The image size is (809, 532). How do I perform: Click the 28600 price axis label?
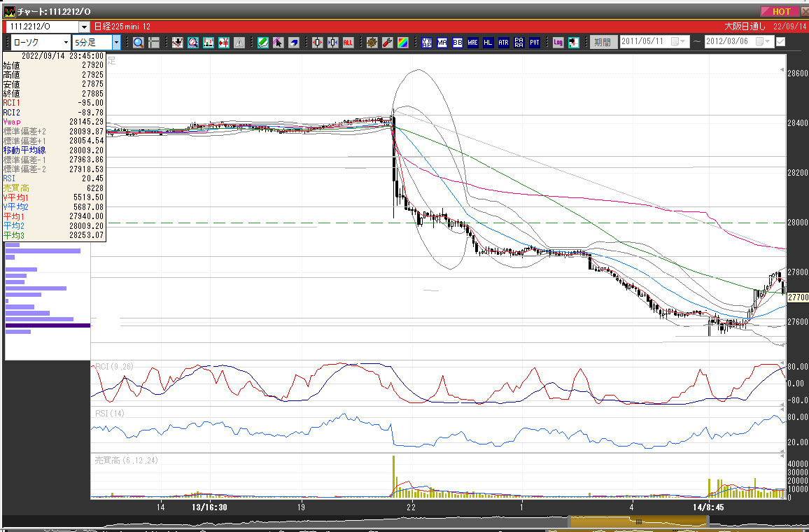pos(798,73)
